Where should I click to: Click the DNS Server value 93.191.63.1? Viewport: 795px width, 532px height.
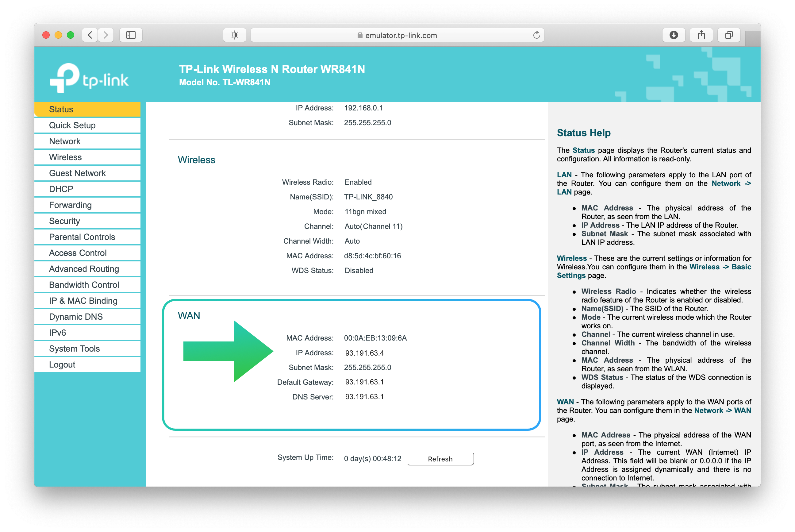tap(364, 397)
